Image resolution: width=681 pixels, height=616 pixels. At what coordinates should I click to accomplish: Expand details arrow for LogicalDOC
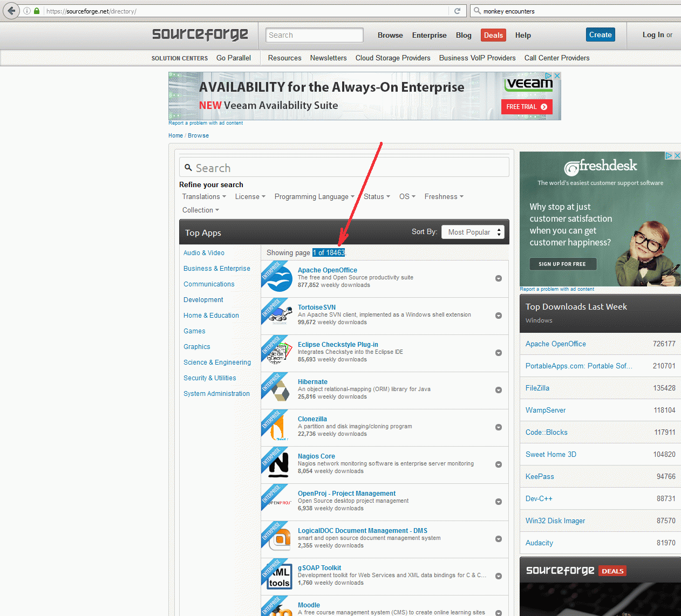[499, 539]
